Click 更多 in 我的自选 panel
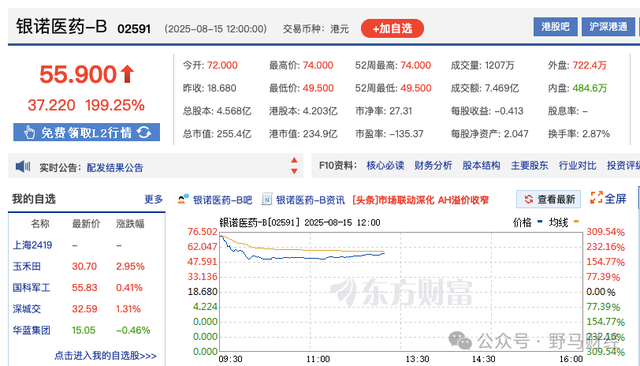 153,199
